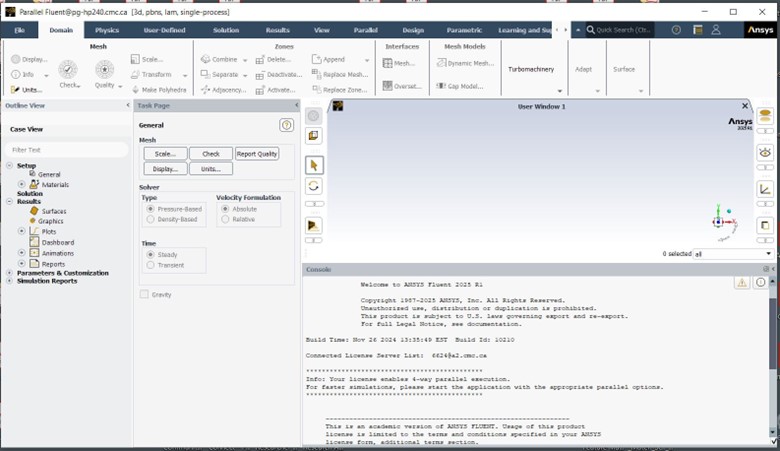Expand Parameters & Customization tree node
This screenshot has height=451, width=780.
9,273
